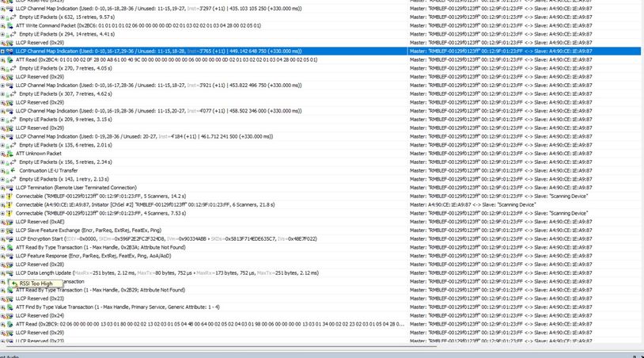
Task: Click the ATT Find By Type Value icon
Action: coord(9,307)
